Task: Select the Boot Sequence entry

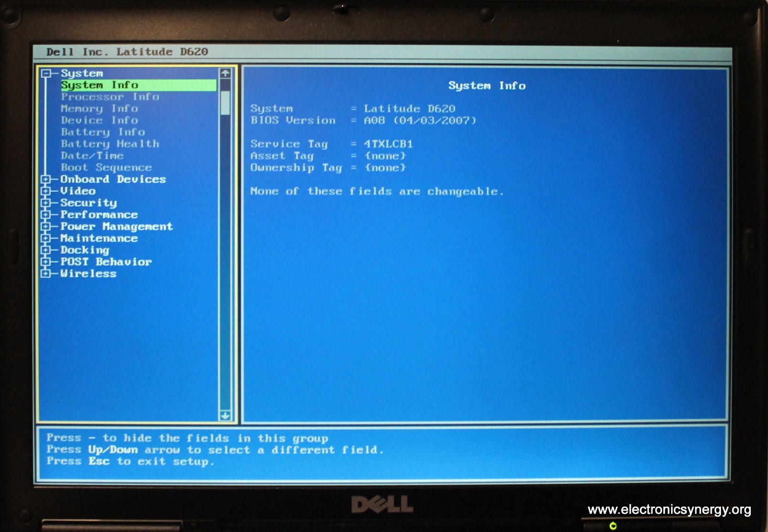Action: point(106,167)
